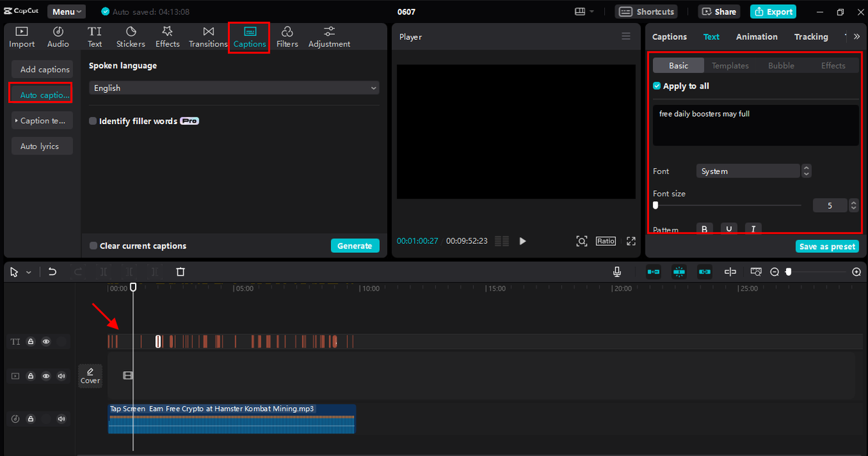Click the timeline cover thumbnail icon
Viewport: 868px width, 456px height.
(x=90, y=375)
